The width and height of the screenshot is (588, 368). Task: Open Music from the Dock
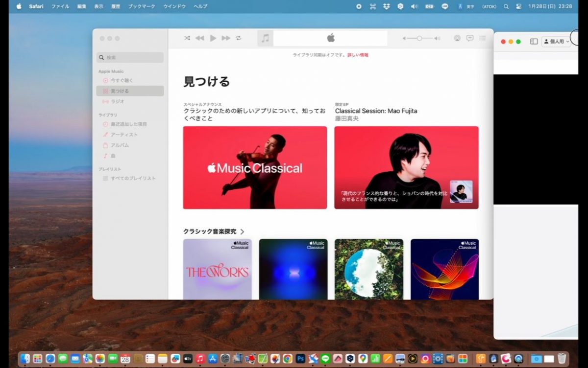200,359
